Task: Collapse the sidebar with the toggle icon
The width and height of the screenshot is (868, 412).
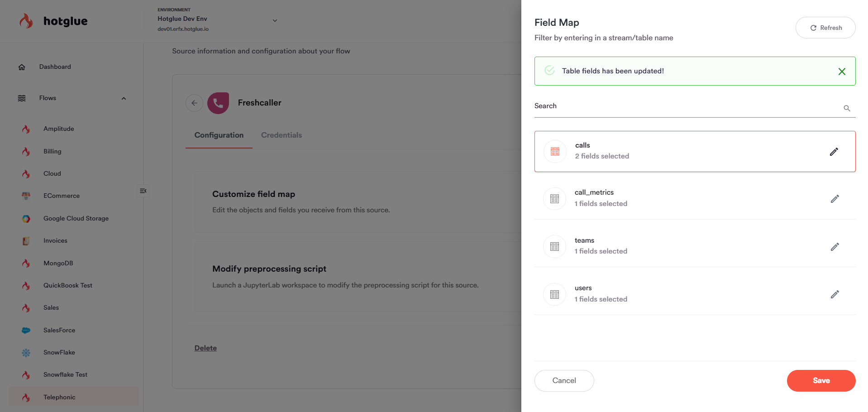Action: pos(143,191)
